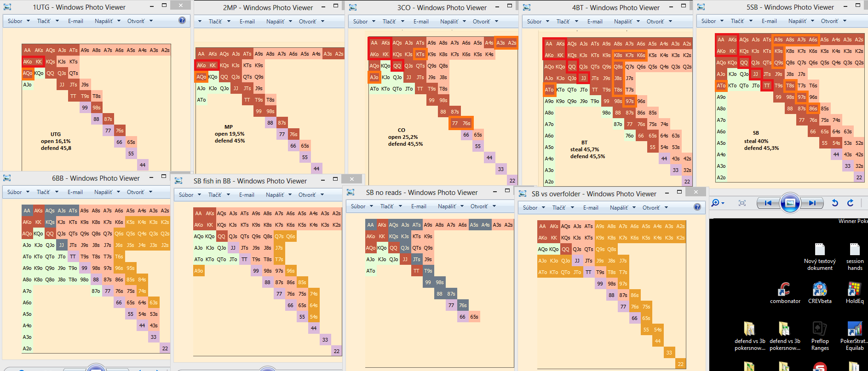This screenshot has width=868, height=371.
Task: Open Otvoriť in the 2MP window
Action: (x=311, y=21)
